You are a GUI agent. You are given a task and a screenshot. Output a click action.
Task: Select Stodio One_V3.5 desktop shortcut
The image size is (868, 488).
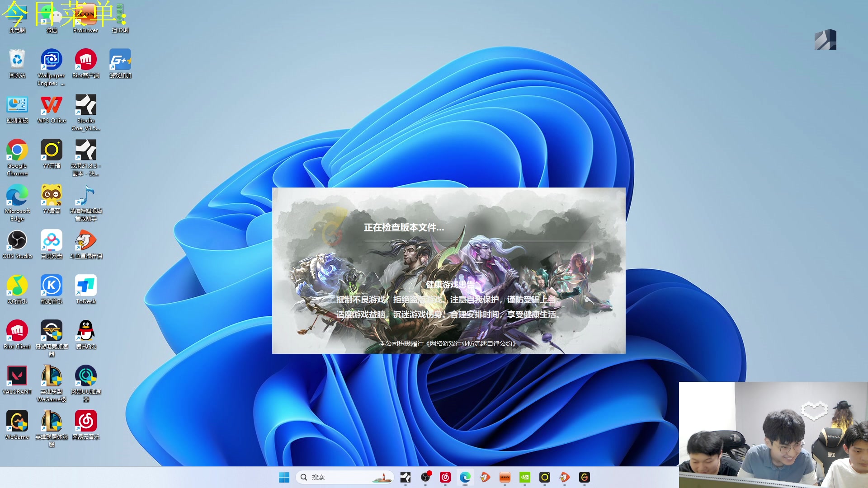tap(85, 112)
